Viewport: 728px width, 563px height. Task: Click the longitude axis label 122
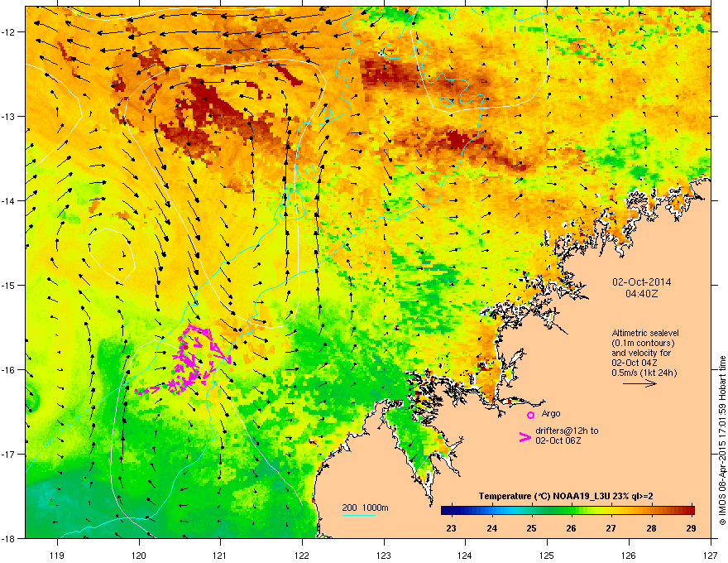[302, 555]
